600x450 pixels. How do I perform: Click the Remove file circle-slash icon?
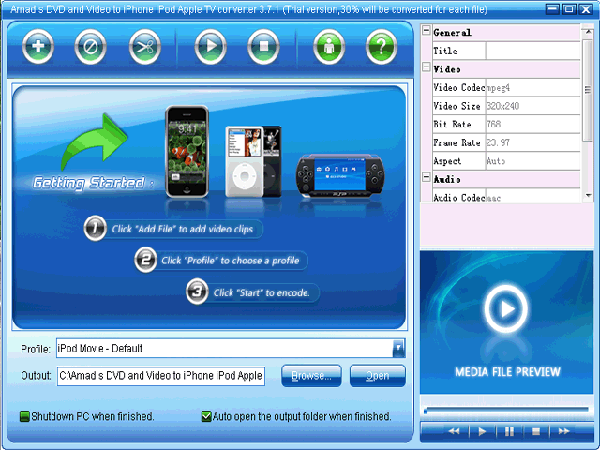click(x=90, y=47)
